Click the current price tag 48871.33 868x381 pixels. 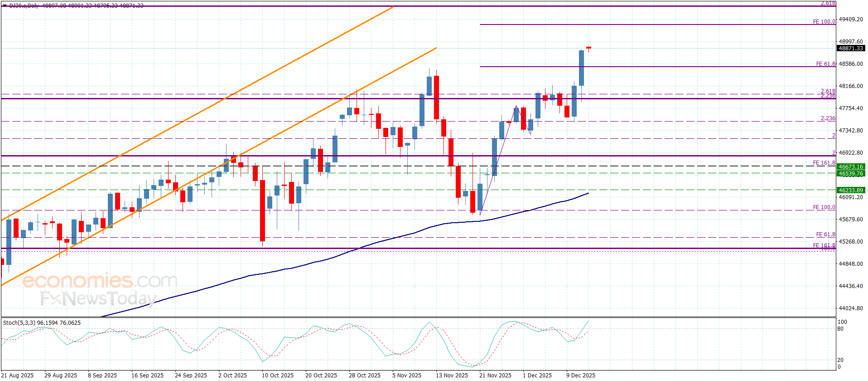[x=851, y=48]
